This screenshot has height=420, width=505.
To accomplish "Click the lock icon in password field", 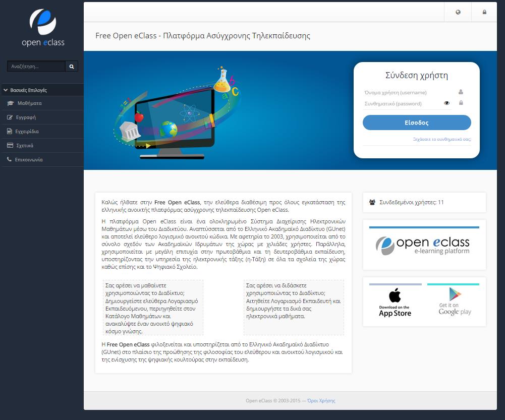I will coord(461,103).
